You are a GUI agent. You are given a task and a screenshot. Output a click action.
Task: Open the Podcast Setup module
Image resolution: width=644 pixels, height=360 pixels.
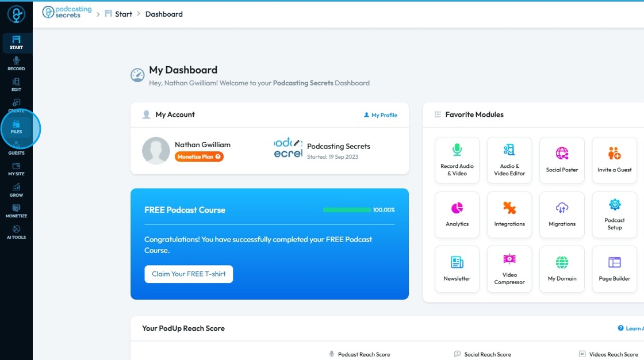pos(615,215)
